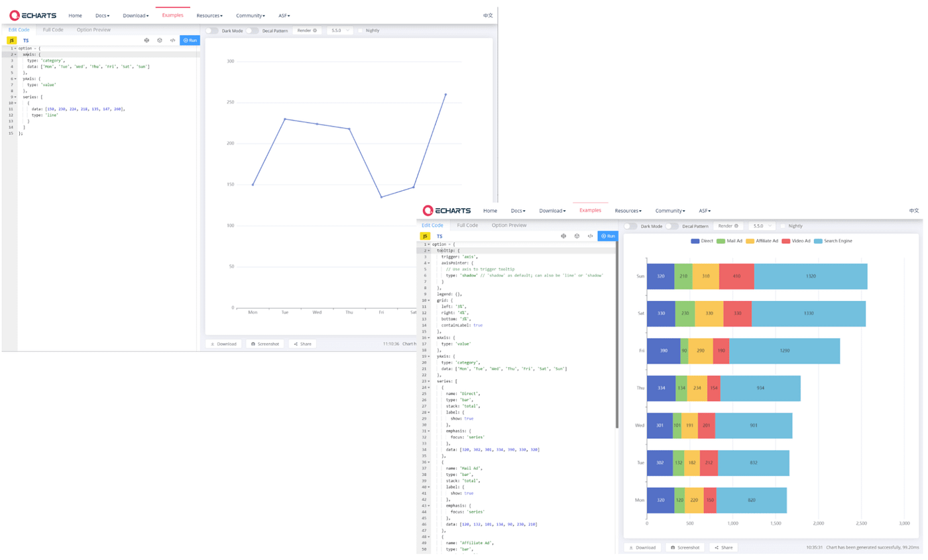Click the ECharts logo above the bar chart
The width and height of the screenshot is (928, 560).
tap(446, 210)
